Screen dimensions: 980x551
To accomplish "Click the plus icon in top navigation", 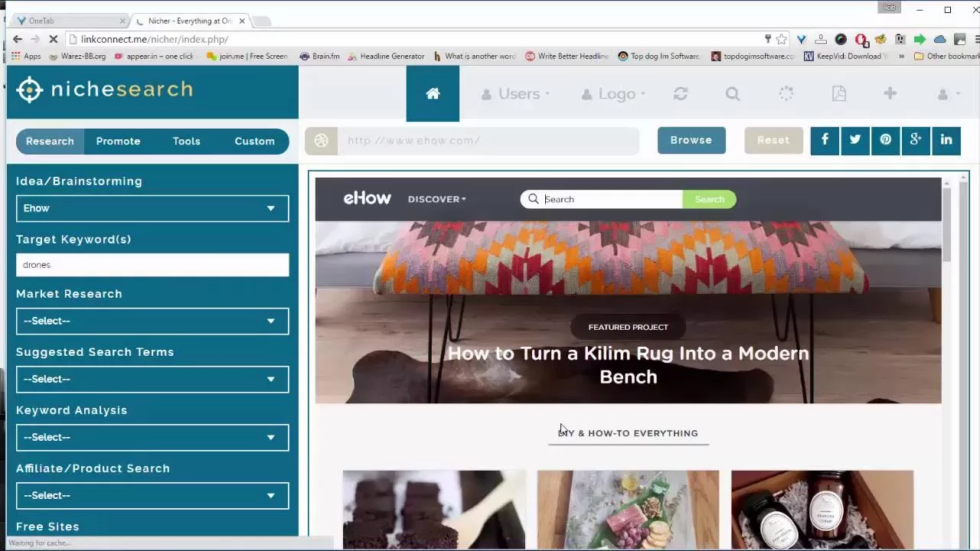I will 890,93.
